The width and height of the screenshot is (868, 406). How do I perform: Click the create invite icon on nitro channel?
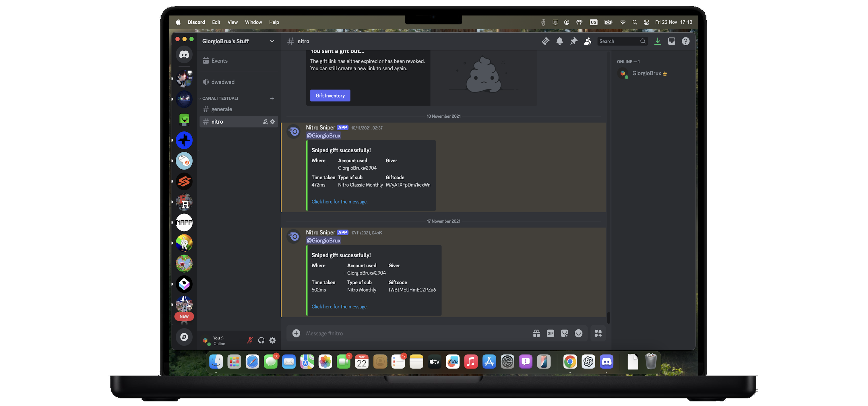[x=265, y=122]
